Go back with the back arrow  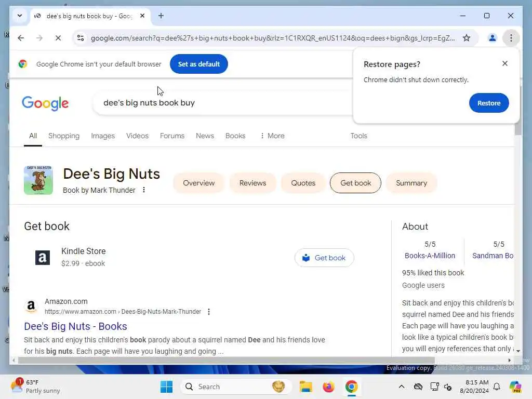click(21, 38)
